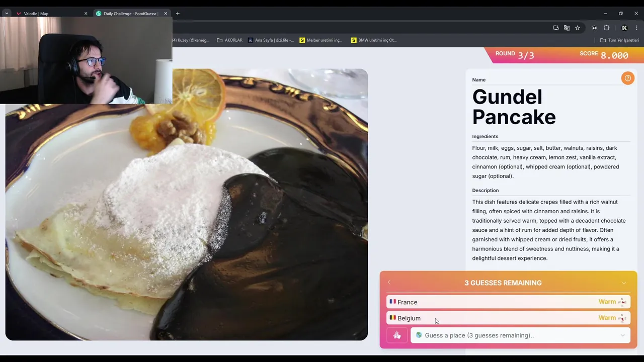Open the '(4) Kuzey (@kemeg...' bookmark
This screenshot has height=362, width=644.
tap(191, 40)
